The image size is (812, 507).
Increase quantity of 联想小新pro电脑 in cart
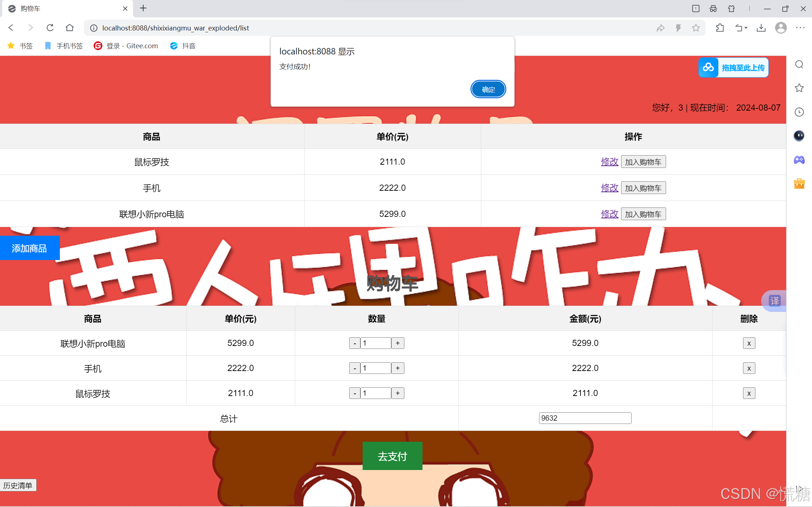pos(398,343)
